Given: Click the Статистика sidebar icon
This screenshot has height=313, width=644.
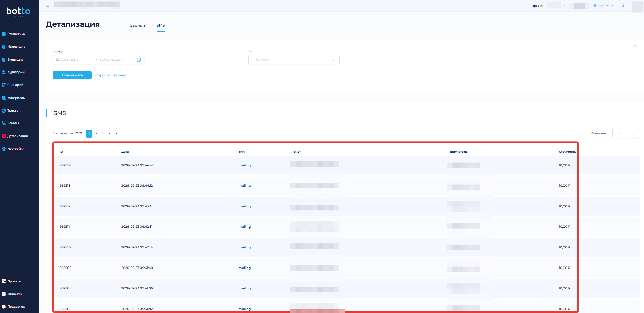Looking at the screenshot, I should pos(4,34).
